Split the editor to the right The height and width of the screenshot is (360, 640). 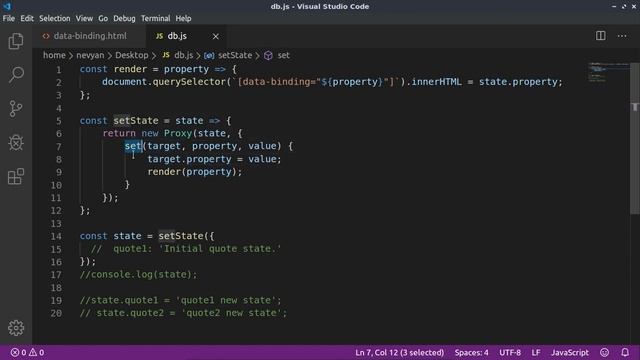(600, 36)
